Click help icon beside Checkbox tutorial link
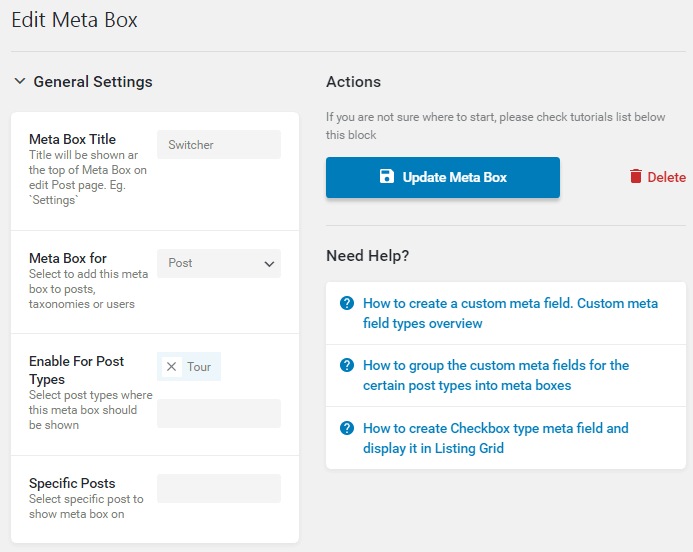 coord(347,428)
